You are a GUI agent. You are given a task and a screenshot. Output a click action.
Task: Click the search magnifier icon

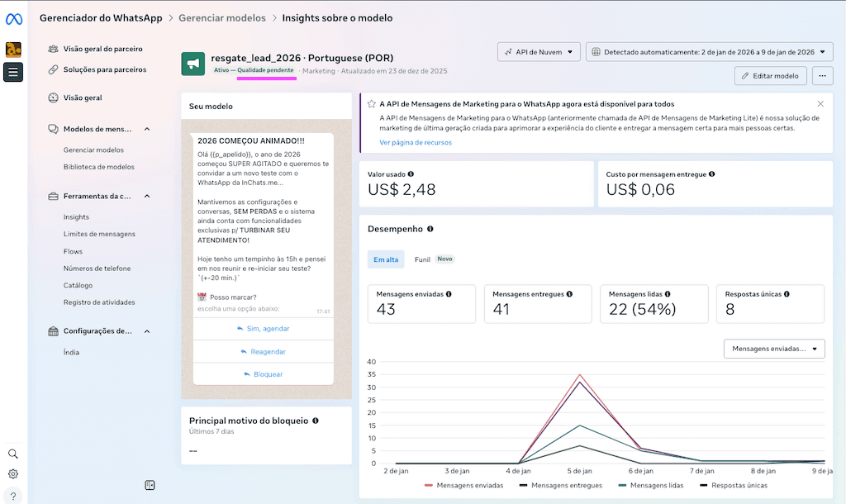coord(13,454)
